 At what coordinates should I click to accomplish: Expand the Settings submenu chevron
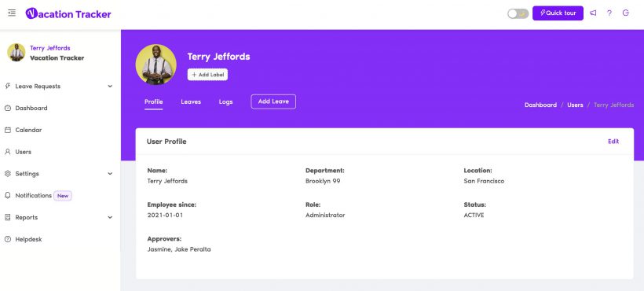(110, 174)
